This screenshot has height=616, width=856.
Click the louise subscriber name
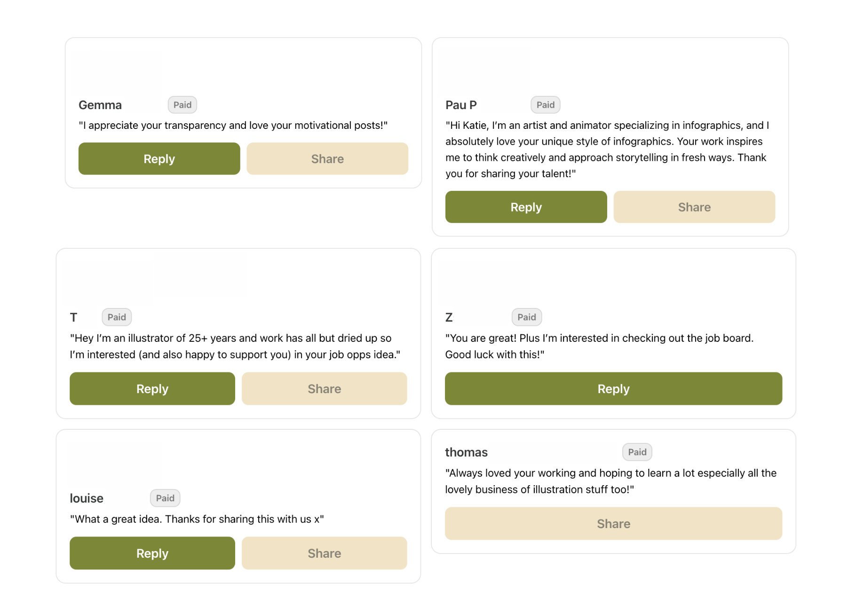point(87,498)
